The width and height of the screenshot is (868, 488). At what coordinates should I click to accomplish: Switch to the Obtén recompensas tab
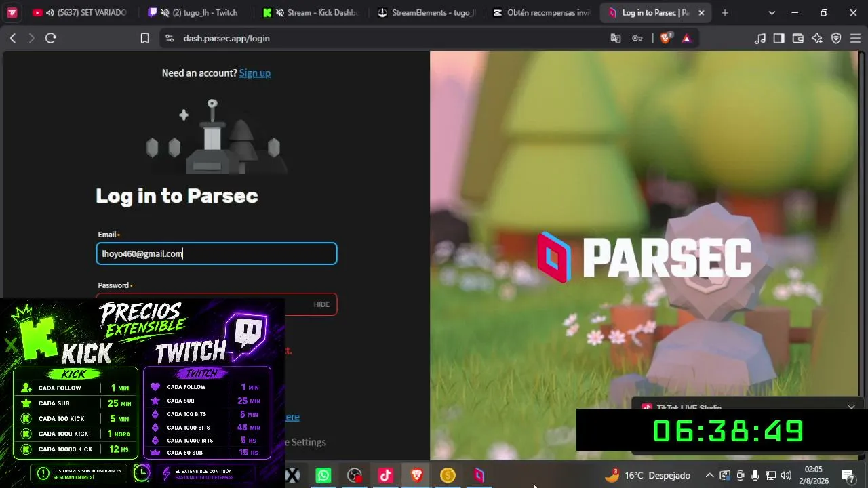tap(541, 12)
